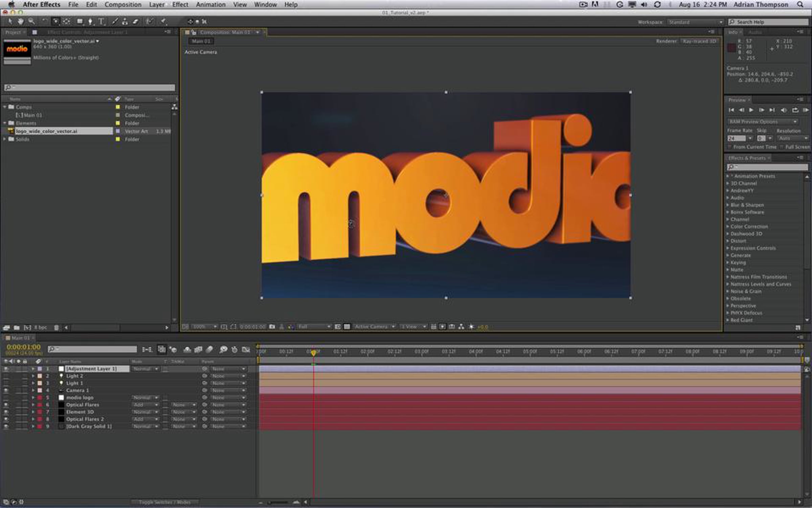Select the Zoom tool magnifier

click(x=31, y=21)
